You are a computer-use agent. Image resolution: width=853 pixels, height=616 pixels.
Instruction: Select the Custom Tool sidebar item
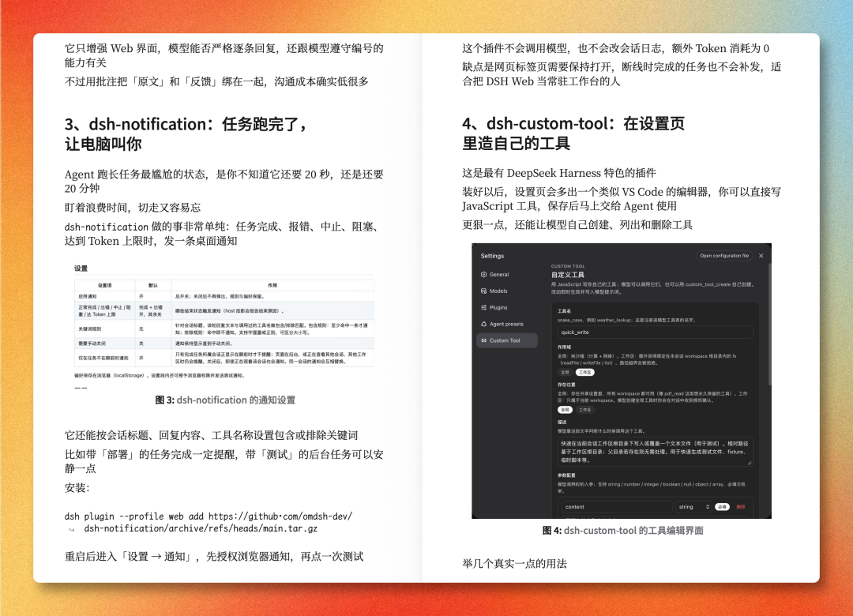(507, 340)
